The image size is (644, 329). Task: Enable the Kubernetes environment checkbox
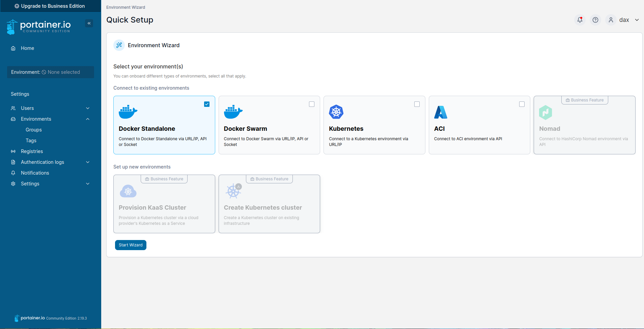tap(417, 104)
